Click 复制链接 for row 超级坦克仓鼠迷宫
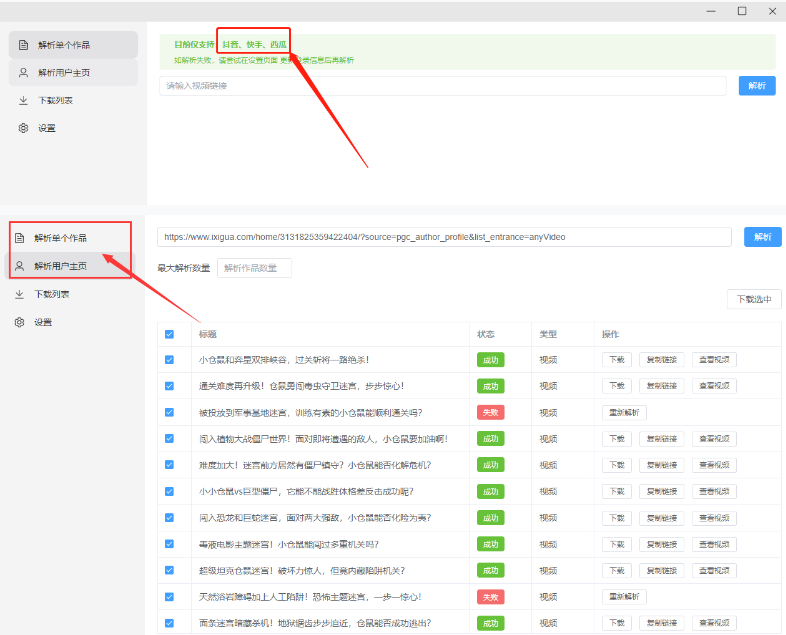 pyautogui.click(x=662, y=570)
